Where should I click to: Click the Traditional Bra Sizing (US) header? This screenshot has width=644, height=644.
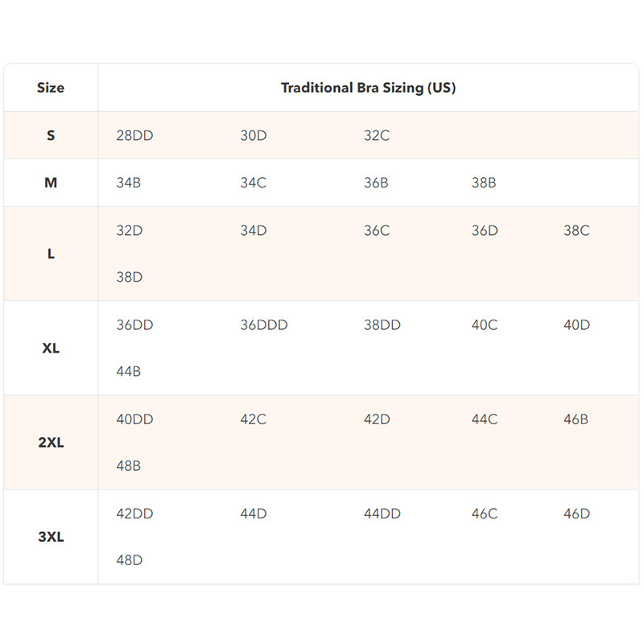(x=368, y=88)
